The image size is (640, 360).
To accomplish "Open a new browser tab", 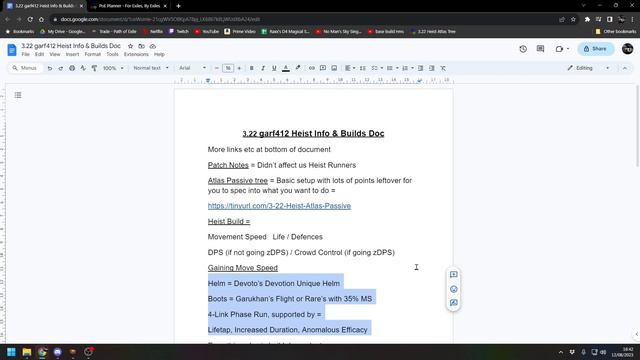I will coord(178,6).
